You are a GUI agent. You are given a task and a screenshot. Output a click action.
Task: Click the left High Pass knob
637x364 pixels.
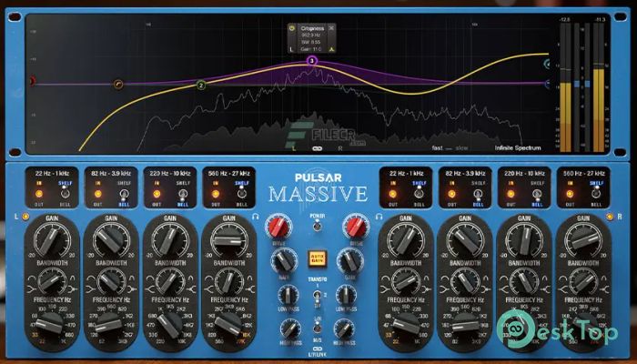click(290, 329)
